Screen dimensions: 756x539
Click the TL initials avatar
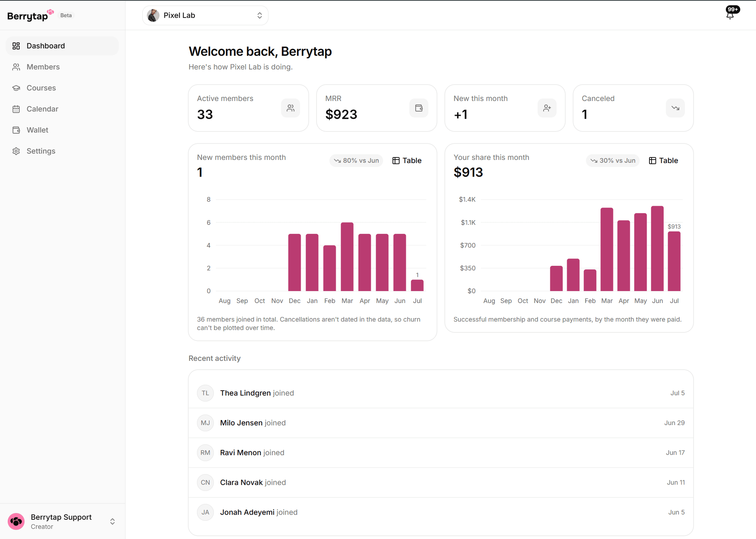[205, 393]
